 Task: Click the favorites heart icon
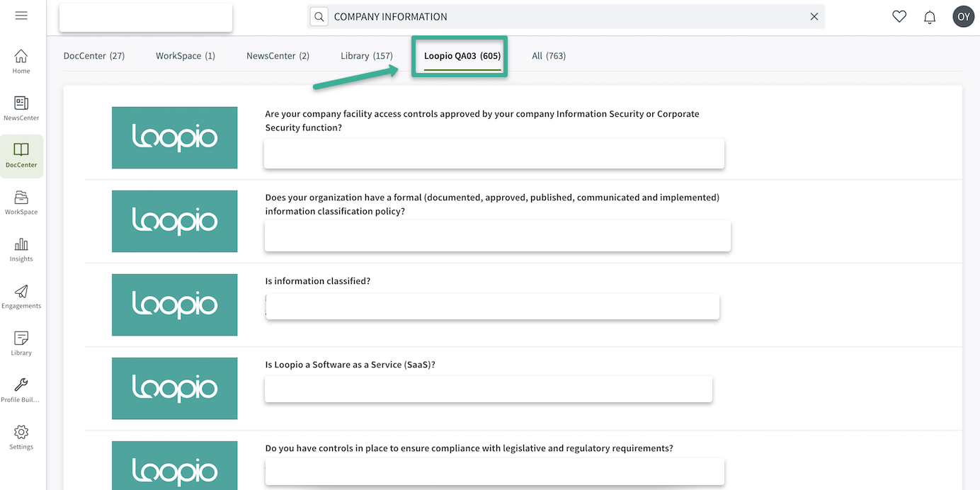click(x=899, y=16)
